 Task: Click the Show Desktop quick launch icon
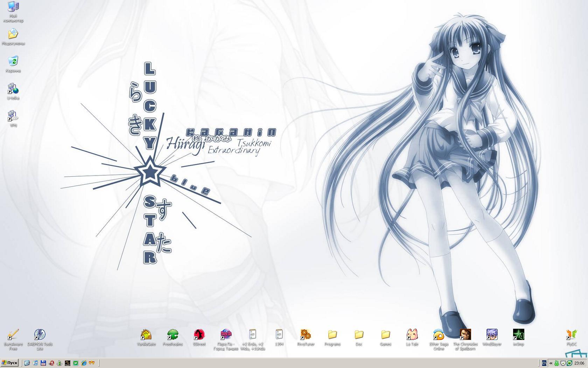pyautogui.click(x=27, y=363)
